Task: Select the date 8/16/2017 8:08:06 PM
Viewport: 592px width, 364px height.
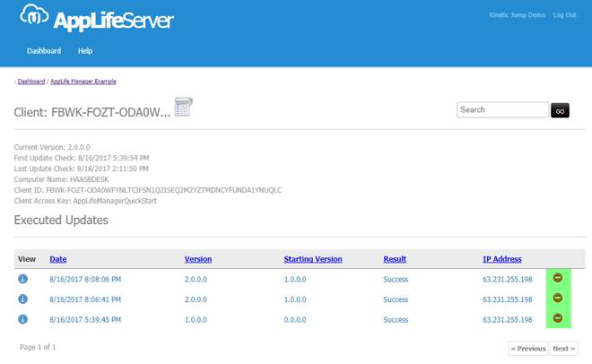Action: pyautogui.click(x=85, y=280)
